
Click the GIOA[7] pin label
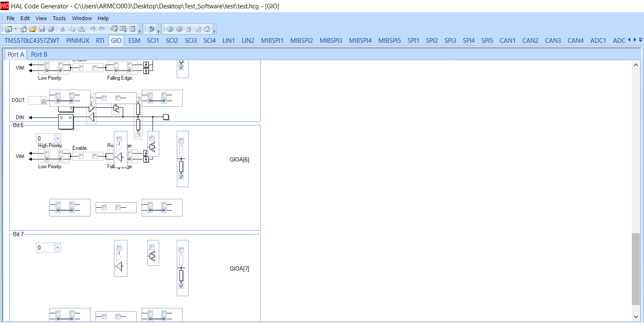pos(239,268)
